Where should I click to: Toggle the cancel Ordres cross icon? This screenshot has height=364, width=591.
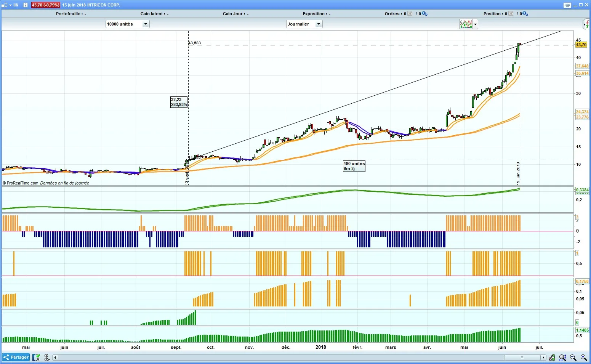(410, 14)
